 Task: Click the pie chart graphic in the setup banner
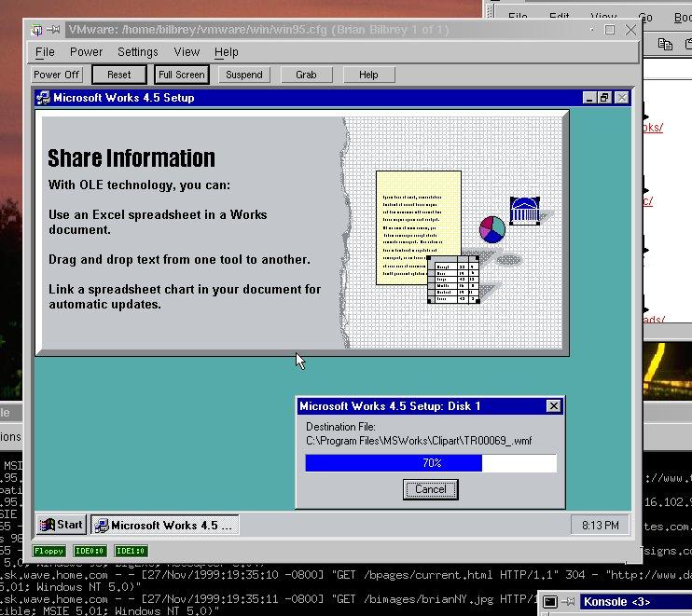tap(491, 228)
